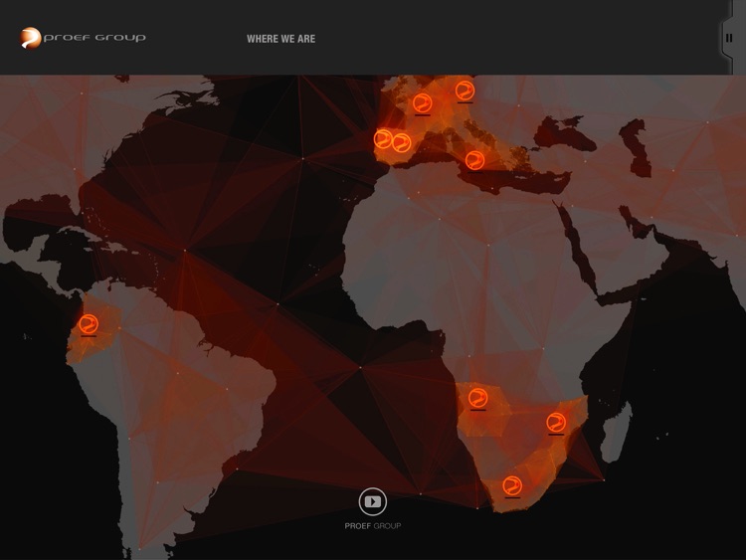Open the Ecuador location marker in South America
This screenshot has width=746, height=560.
(89, 324)
